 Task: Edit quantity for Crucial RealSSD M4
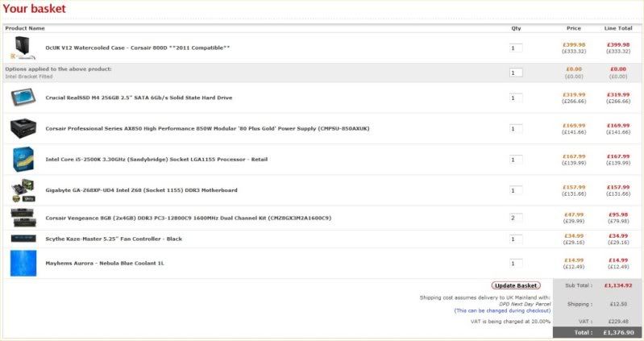(516, 98)
